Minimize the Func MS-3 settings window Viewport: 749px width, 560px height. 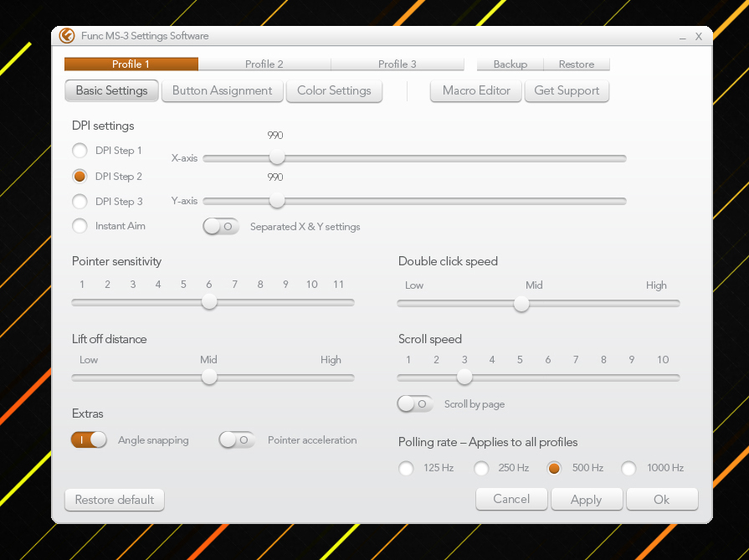[683, 37]
